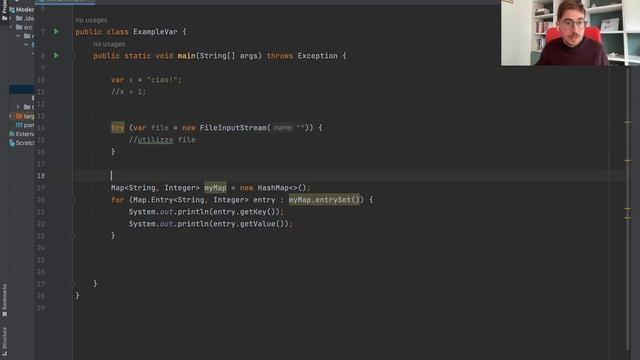Click the fold end marker on line 27
640x360 pixels.
pyautogui.click(x=72, y=284)
